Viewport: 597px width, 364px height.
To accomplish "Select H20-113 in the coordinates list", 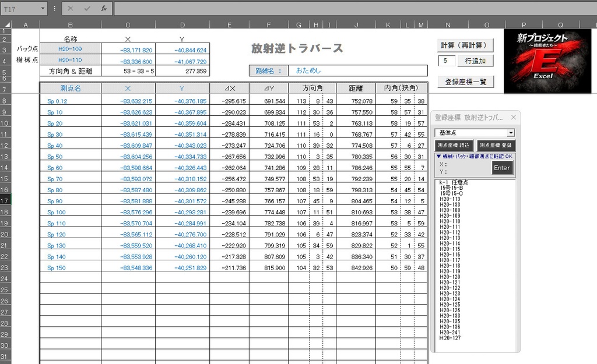I will (x=449, y=199).
